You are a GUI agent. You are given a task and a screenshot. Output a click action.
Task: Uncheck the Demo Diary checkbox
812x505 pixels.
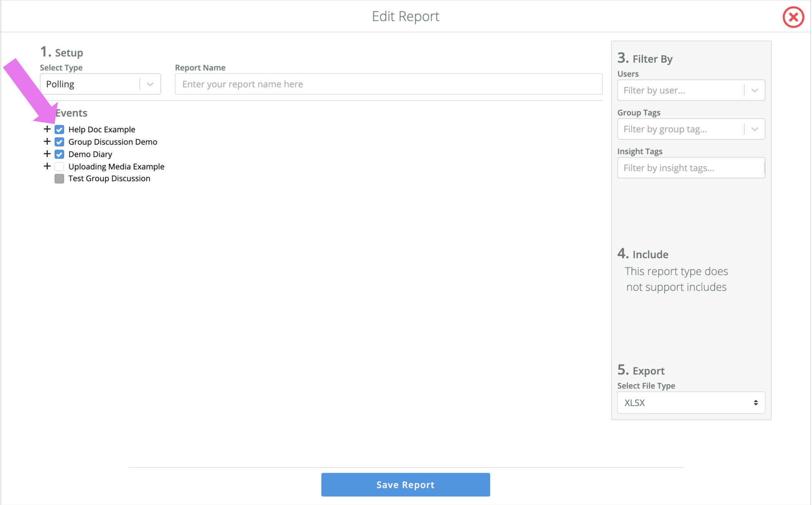[59, 154]
